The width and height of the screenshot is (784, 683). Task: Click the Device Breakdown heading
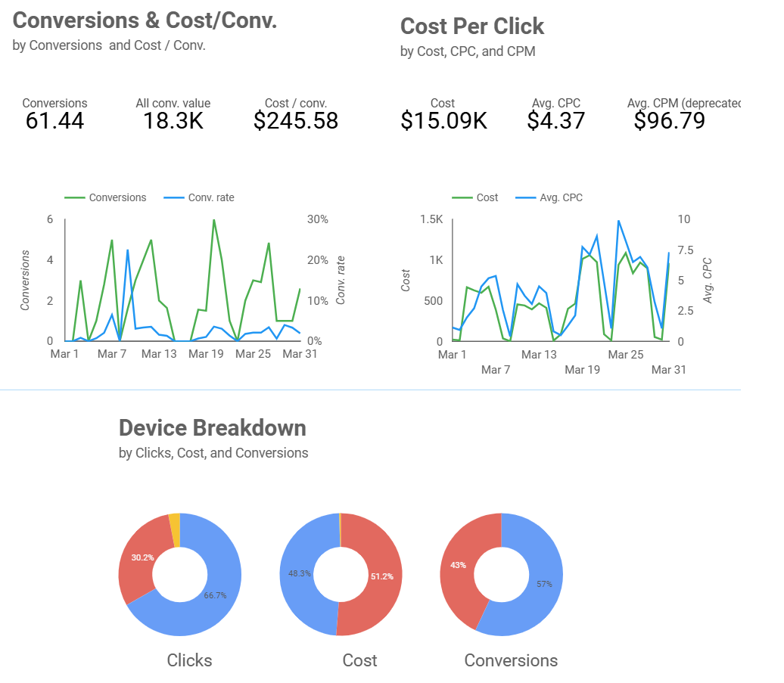(x=213, y=428)
